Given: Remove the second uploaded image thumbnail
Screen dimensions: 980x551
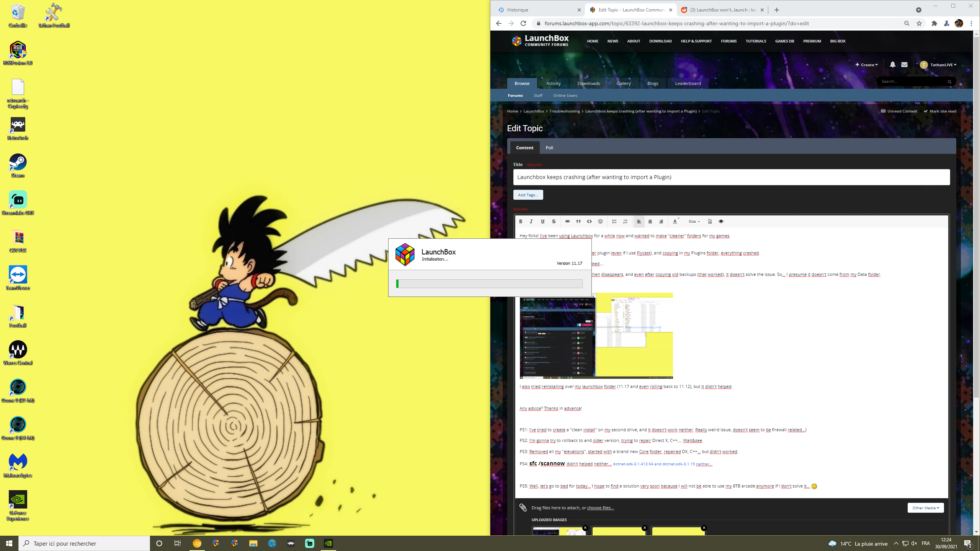Looking at the screenshot, I should 644,528.
